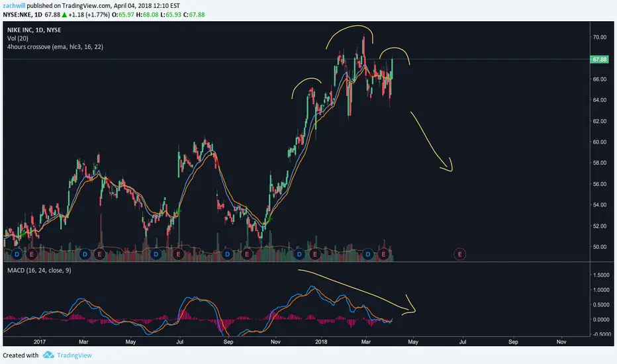Click the TradingView cloud logo icon

(48, 355)
